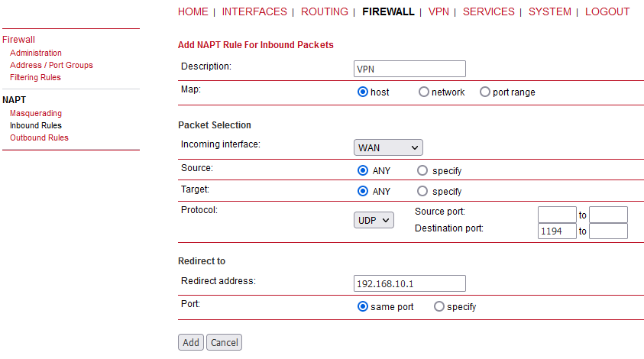Click the Destination port start field
The image size is (644, 359).
coord(557,231)
